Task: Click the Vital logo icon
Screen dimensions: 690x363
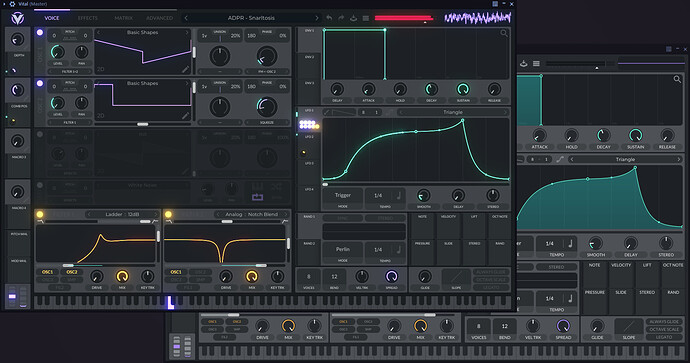Action: pos(18,18)
